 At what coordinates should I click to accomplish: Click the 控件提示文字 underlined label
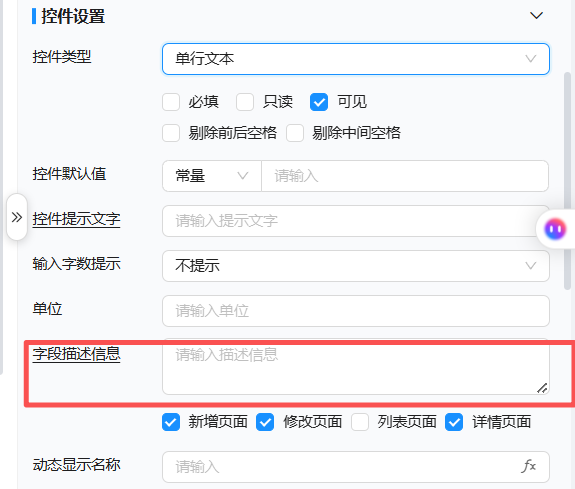click(x=76, y=219)
